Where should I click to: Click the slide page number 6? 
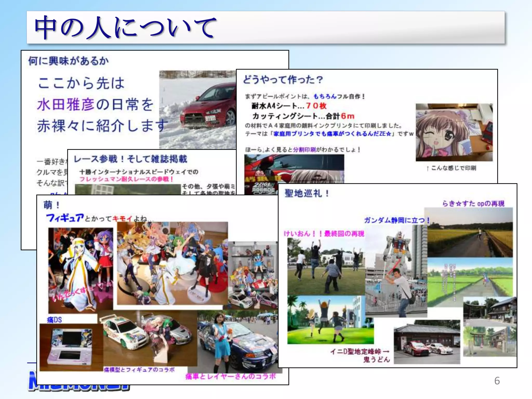point(497,381)
